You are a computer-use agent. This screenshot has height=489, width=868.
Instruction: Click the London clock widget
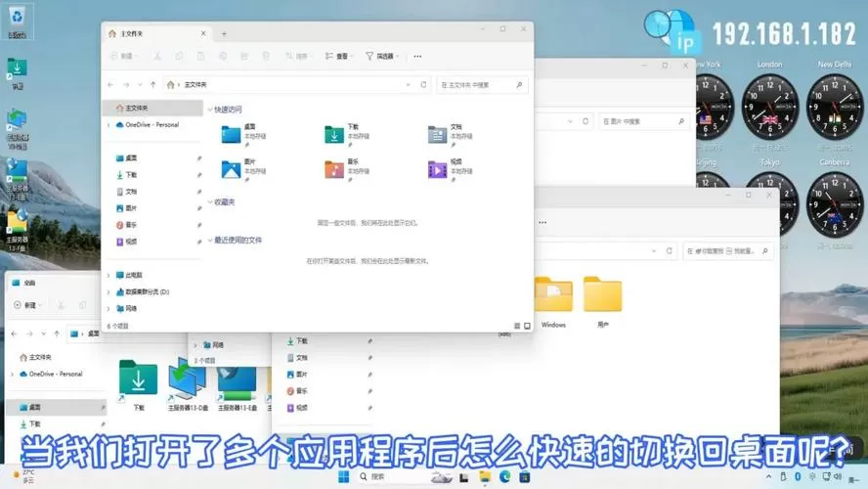769,108
